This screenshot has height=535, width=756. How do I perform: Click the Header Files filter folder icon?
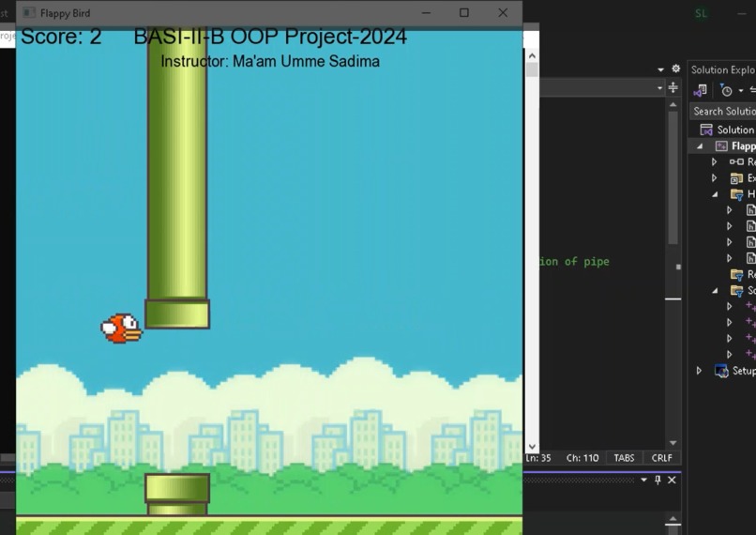[x=736, y=194]
